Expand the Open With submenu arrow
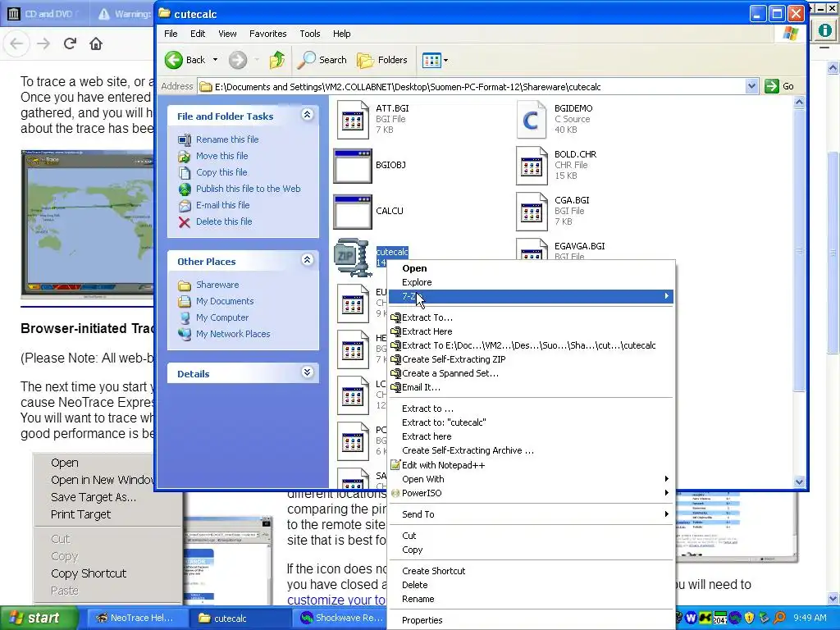The height and width of the screenshot is (630, 840). coord(666,479)
